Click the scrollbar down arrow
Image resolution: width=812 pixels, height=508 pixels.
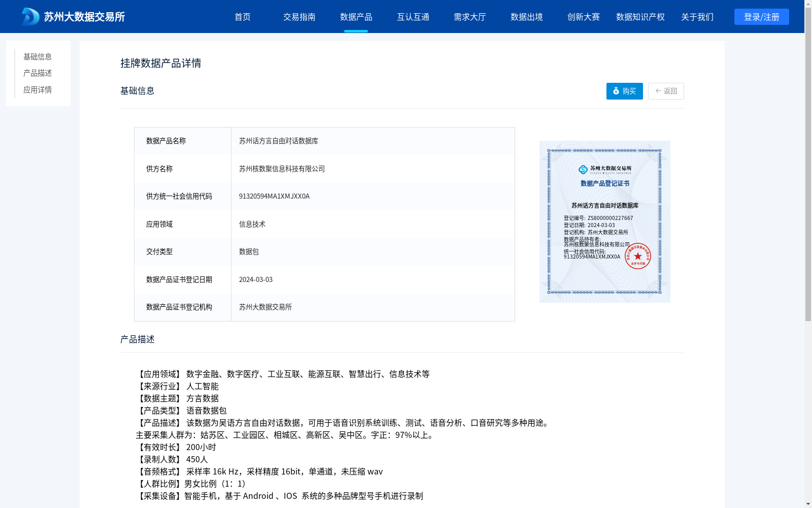point(808,504)
